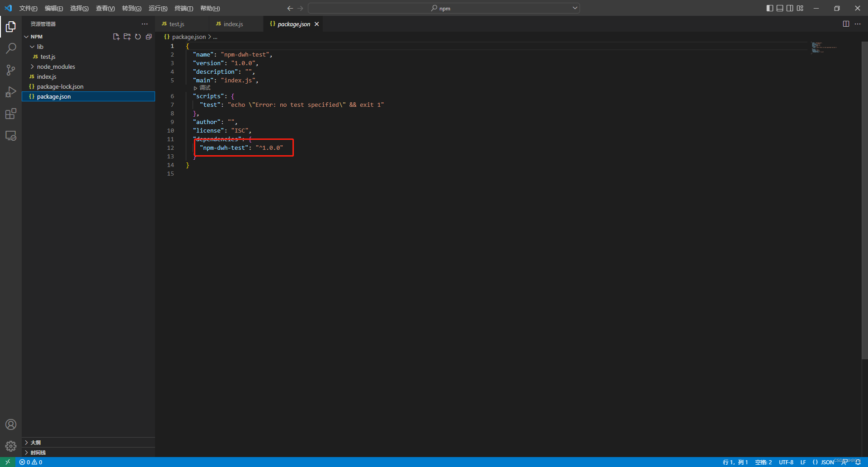Toggle secondary side bar visibility

(790, 8)
